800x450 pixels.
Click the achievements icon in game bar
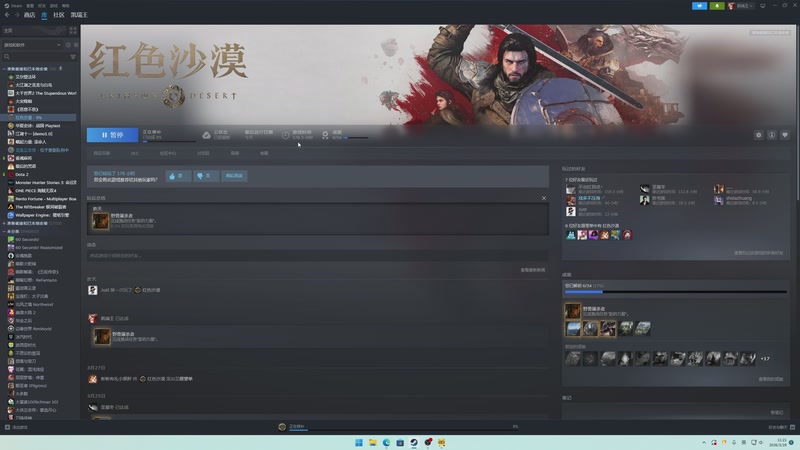click(326, 135)
